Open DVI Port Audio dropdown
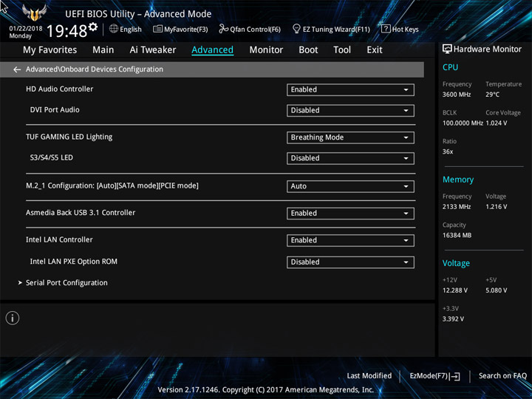The image size is (532, 399). click(350, 111)
